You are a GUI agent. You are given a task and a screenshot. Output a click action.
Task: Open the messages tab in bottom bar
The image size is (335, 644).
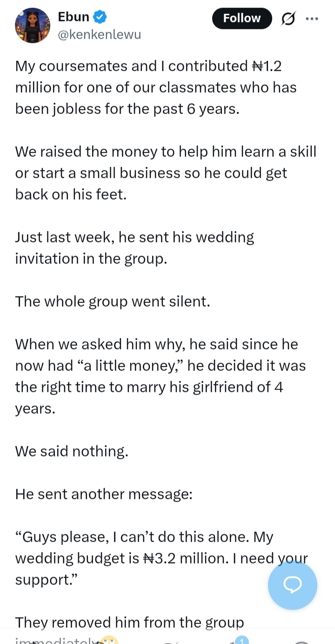302,641
